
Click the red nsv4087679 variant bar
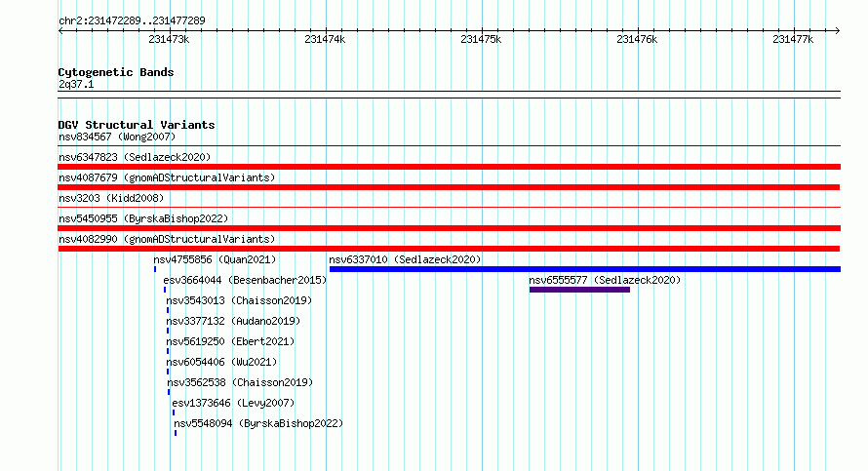(449, 187)
